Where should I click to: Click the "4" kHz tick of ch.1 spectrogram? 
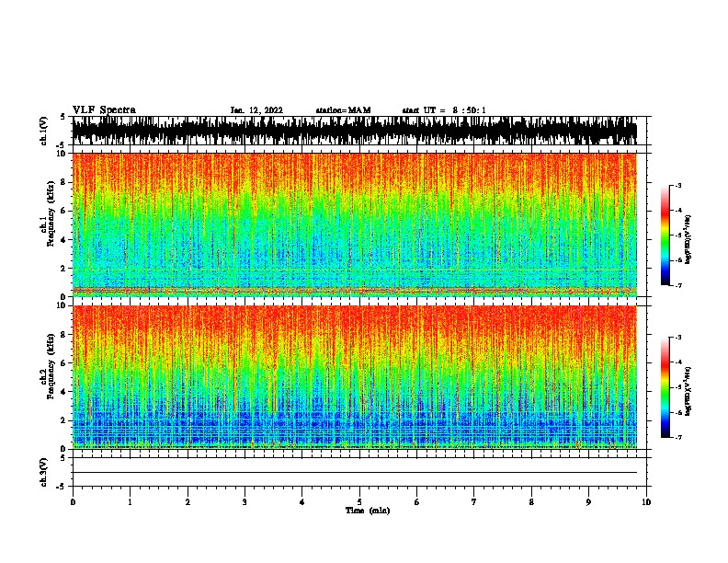(63, 240)
